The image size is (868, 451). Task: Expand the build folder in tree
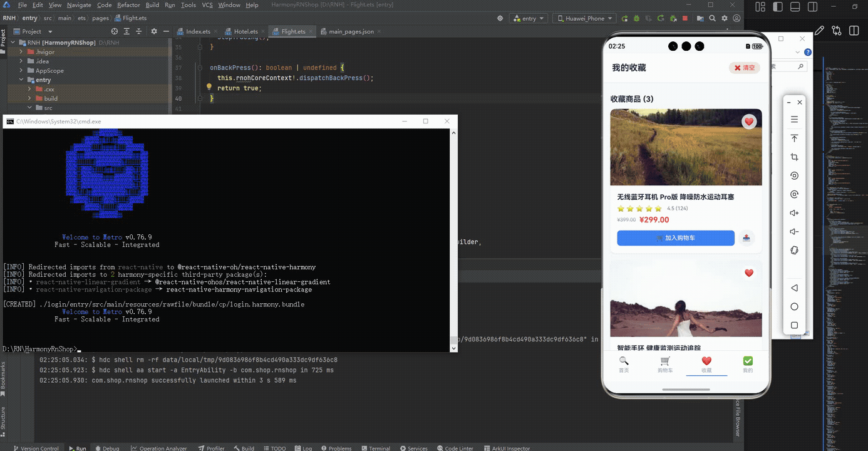(29, 98)
